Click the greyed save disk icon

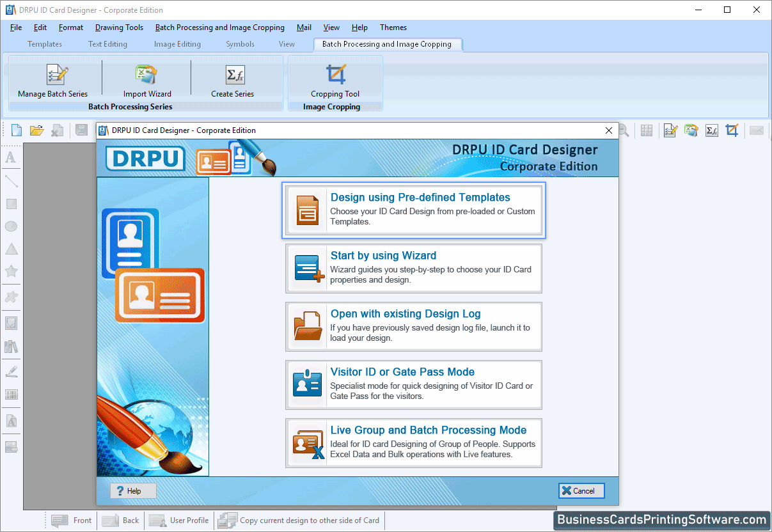(81, 130)
